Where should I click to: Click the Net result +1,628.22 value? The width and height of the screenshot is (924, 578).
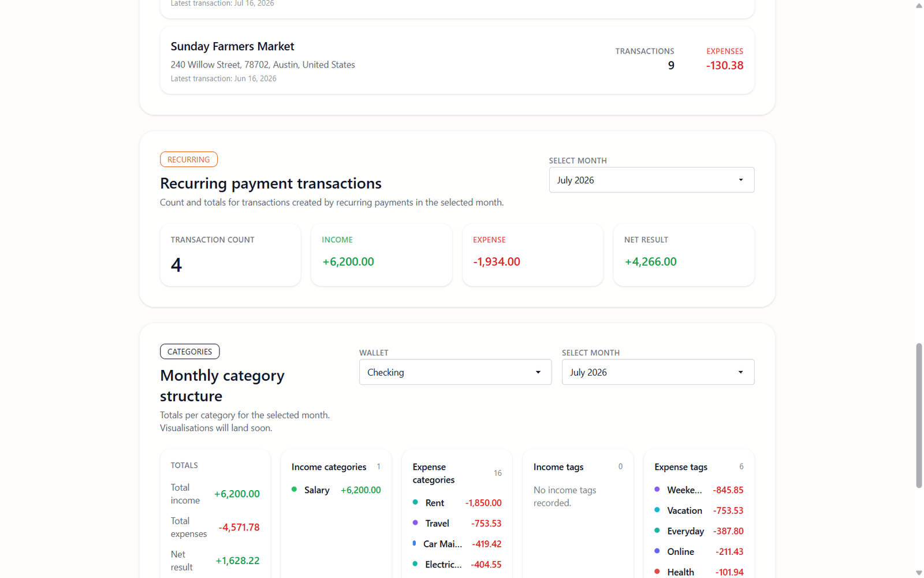[237, 561]
